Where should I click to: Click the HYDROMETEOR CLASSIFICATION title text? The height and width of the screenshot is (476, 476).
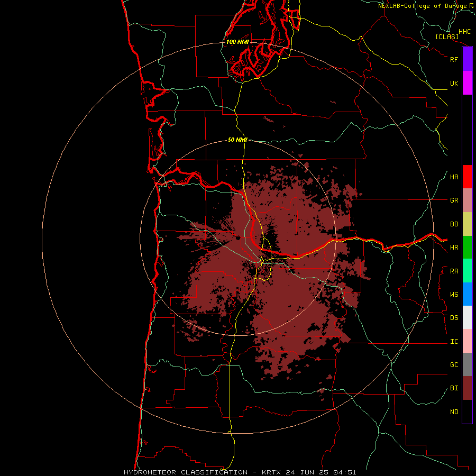[x=186, y=472]
